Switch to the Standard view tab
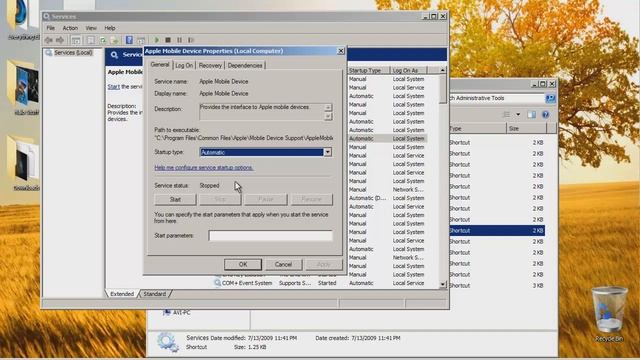This screenshot has height=360, width=640. click(155, 294)
